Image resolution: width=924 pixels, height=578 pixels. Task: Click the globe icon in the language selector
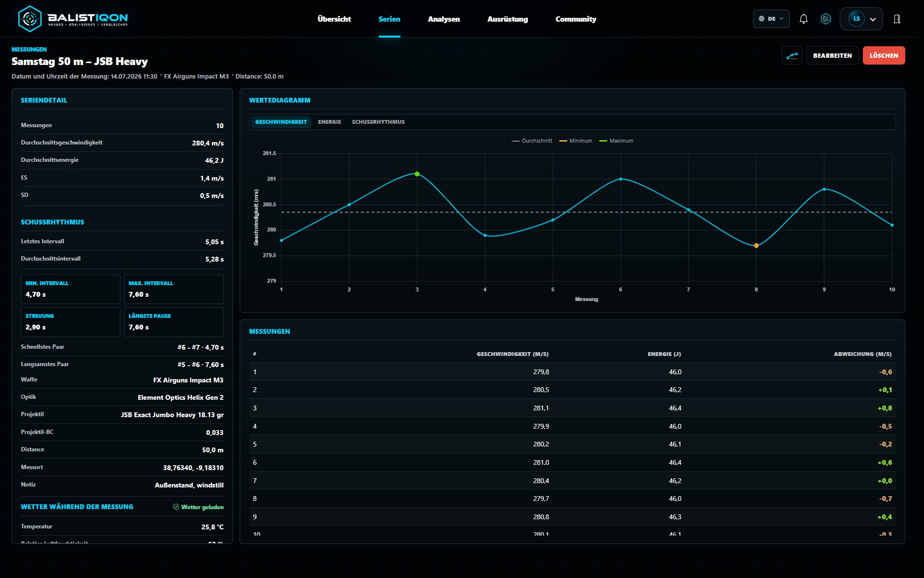761,19
